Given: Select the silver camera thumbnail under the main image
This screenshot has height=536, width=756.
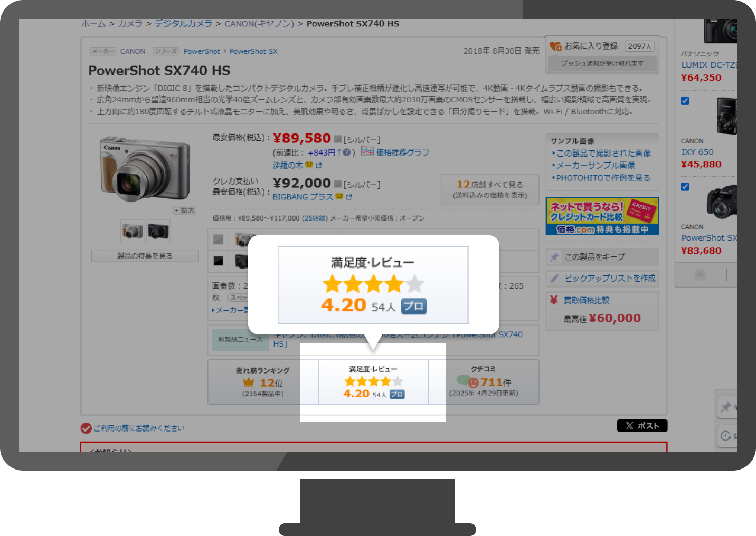Looking at the screenshot, I should tap(133, 231).
